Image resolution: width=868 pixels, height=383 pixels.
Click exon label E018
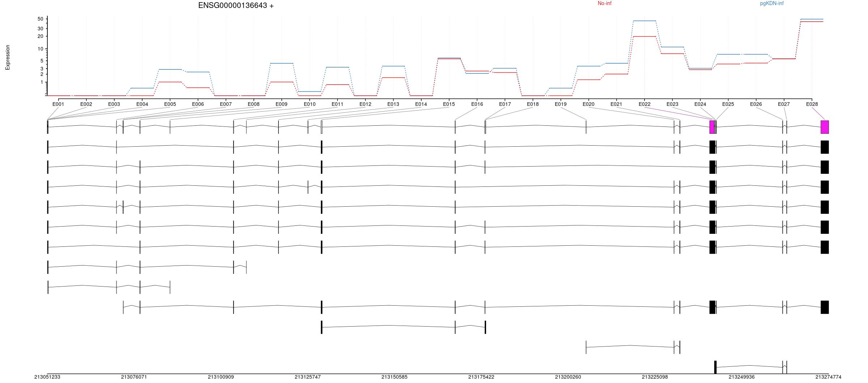pos(533,104)
